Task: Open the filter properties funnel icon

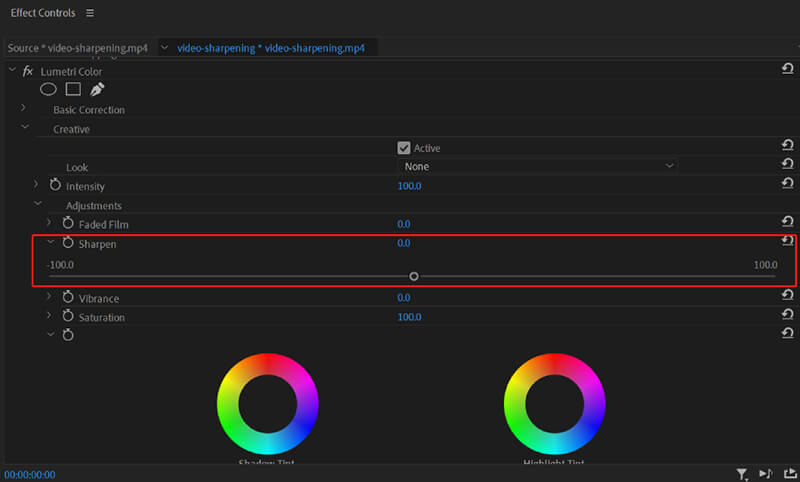Action: pos(742,474)
